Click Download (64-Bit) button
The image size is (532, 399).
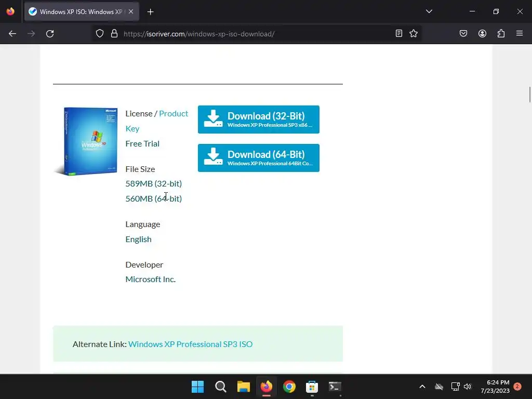259,158
